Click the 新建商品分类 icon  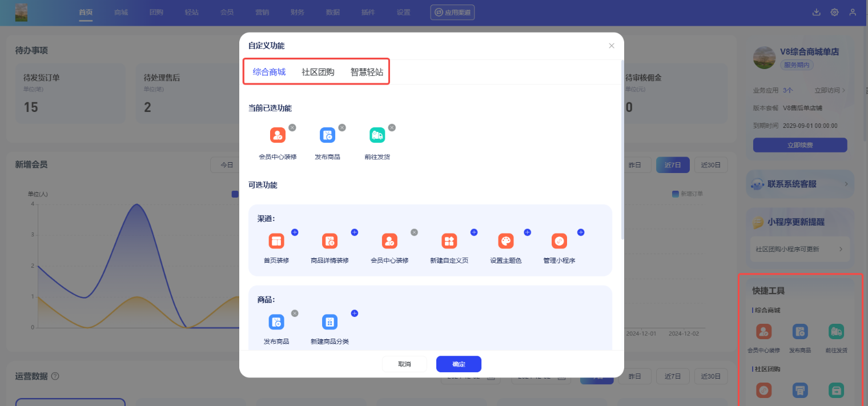(329, 322)
